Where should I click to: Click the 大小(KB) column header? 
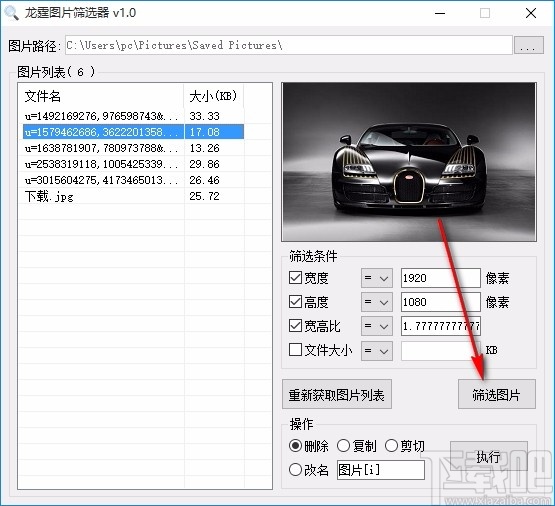pos(214,96)
